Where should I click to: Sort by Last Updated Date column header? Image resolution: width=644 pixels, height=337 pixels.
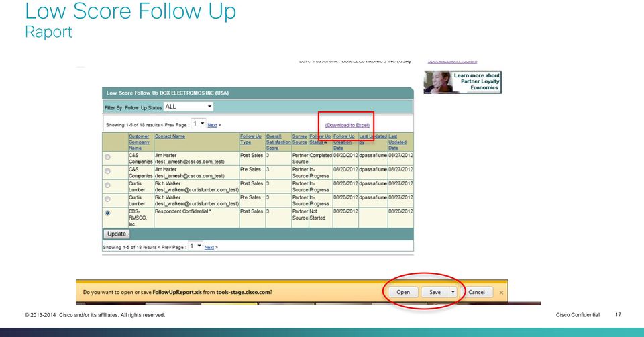coord(397,142)
